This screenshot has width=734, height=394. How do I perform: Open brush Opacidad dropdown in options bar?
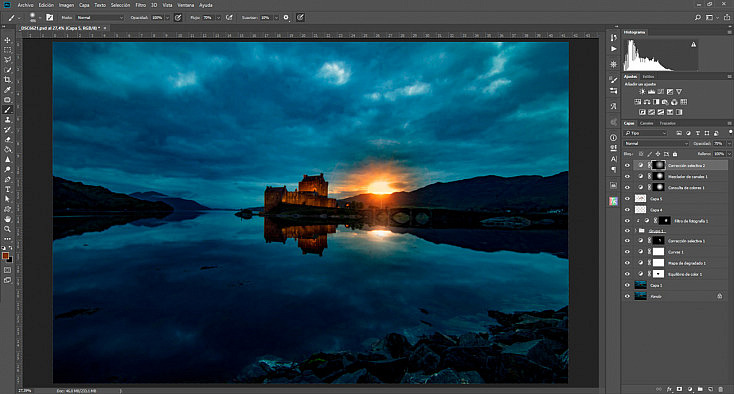[167, 18]
